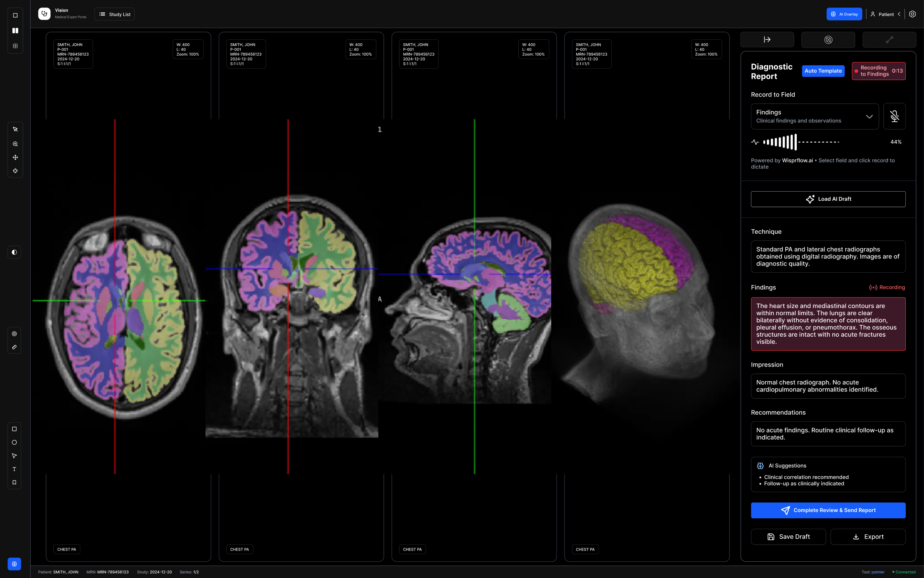This screenshot has height=578, width=924.
Task: Open the Study List
Action: pos(115,14)
